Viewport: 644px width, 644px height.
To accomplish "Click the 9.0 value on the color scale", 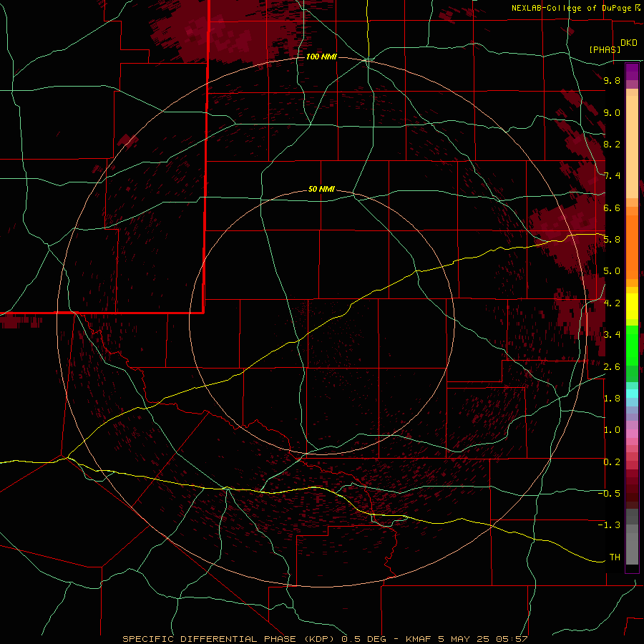I will click(x=612, y=112).
